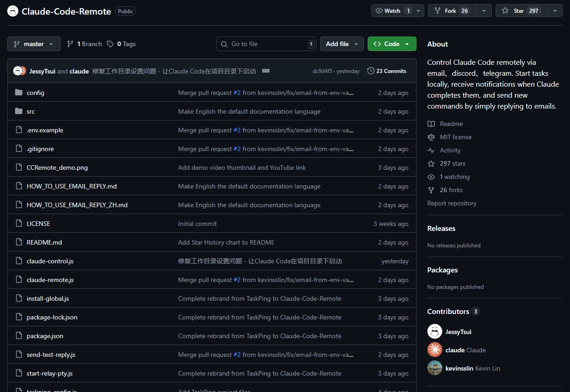Image resolution: width=570 pixels, height=392 pixels.
Task: Open the Releases heading link
Action: [441, 228]
